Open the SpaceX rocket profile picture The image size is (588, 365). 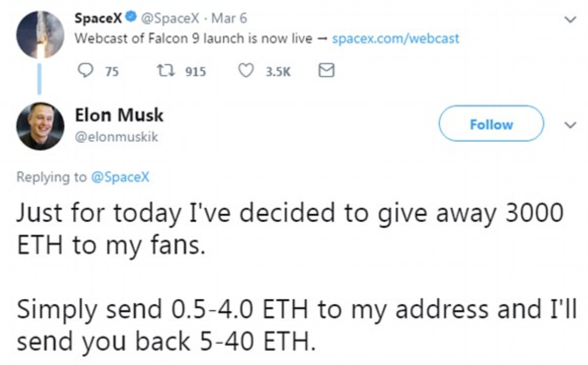(39, 33)
